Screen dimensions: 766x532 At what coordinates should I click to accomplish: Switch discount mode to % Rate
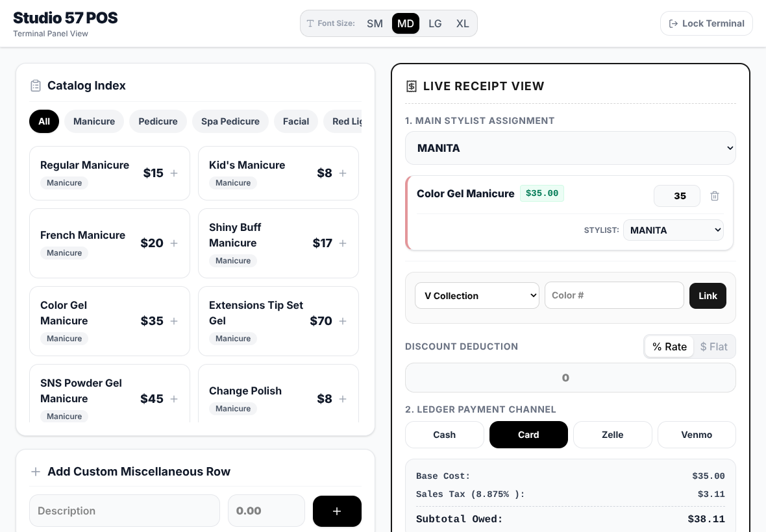tap(669, 346)
